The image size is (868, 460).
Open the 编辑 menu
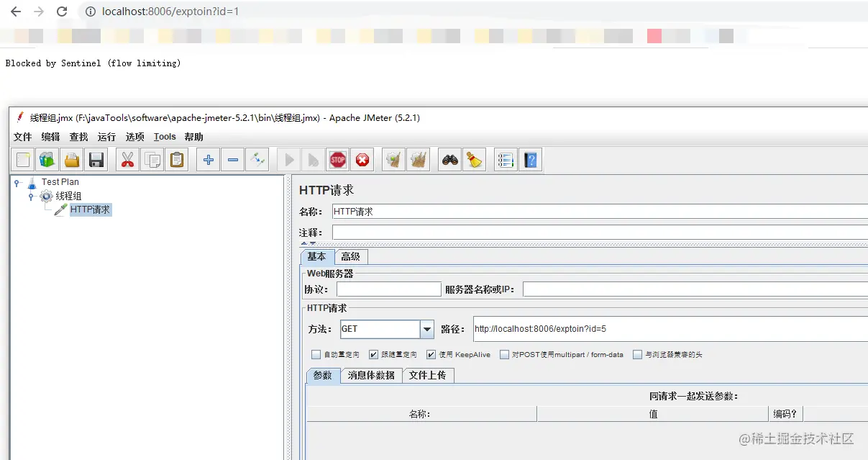pos(50,137)
